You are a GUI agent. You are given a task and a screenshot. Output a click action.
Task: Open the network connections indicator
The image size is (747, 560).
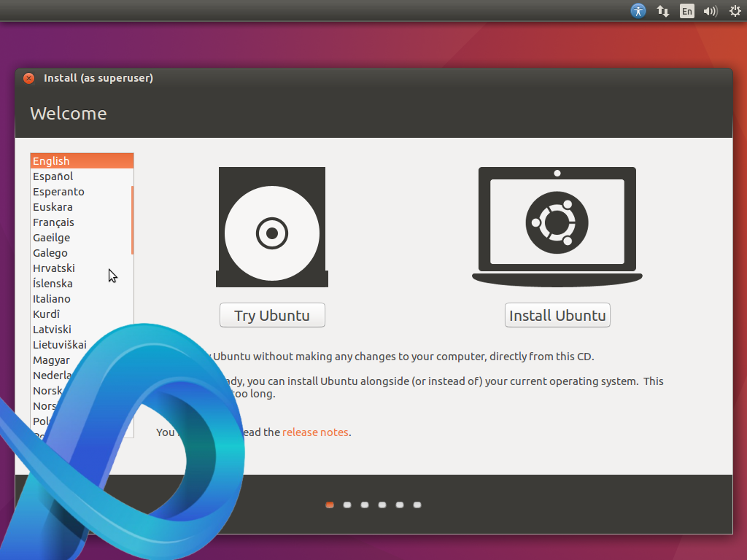pyautogui.click(x=662, y=11)
